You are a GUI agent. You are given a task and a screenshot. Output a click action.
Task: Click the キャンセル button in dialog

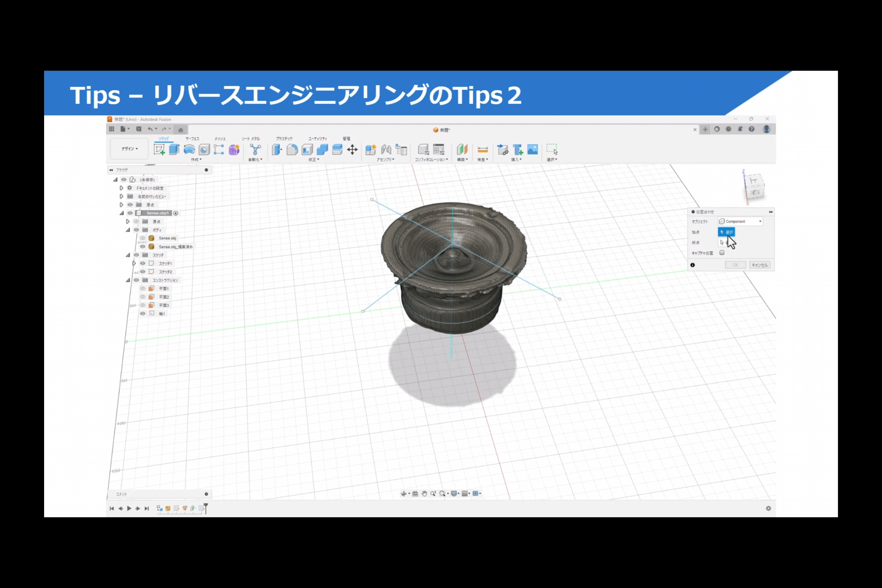[x=760, y=265]
